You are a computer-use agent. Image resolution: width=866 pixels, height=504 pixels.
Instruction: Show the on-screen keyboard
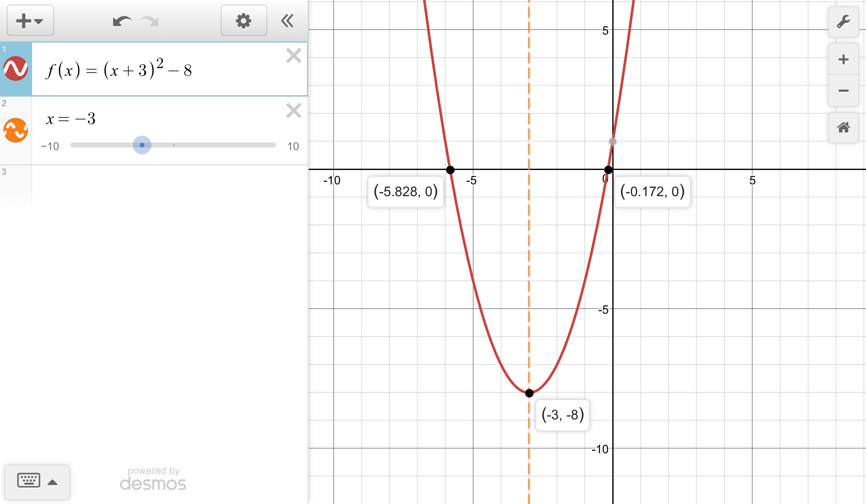click(x=29, y=481)
